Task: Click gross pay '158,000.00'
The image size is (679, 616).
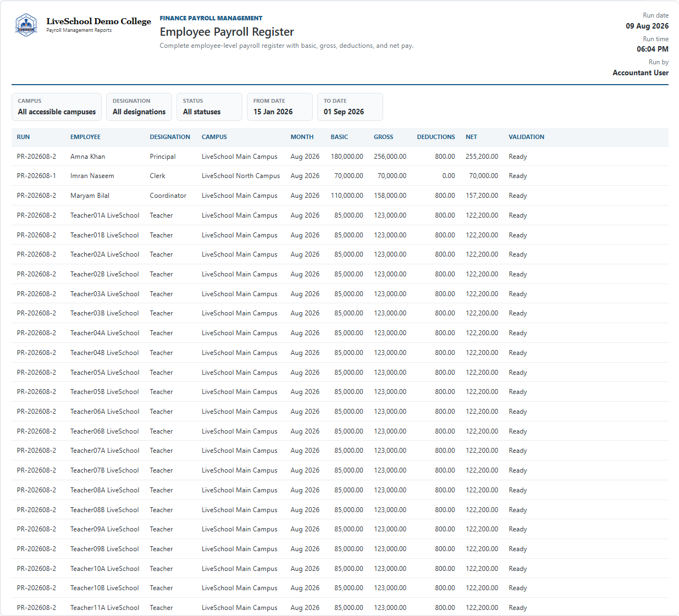Action: 390,196
